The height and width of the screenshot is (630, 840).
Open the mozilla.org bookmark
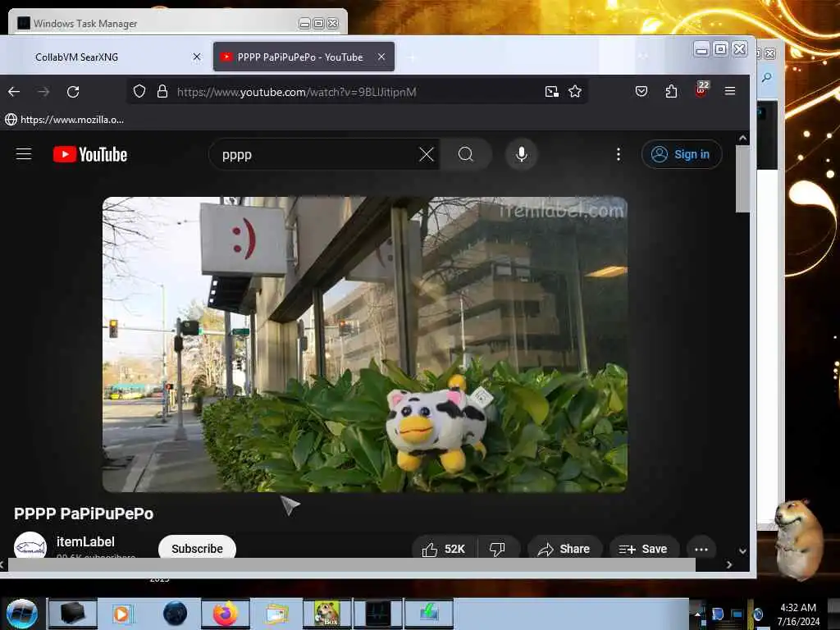pos(64,120)
